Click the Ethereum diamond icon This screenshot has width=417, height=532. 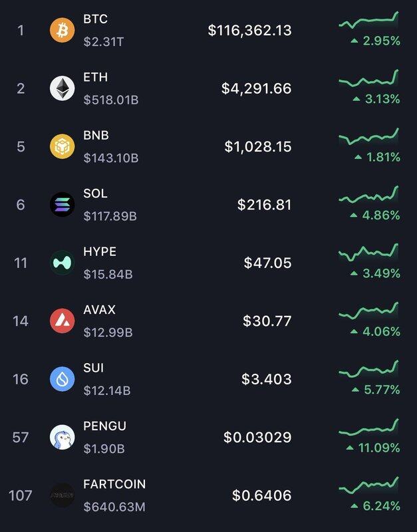63,88
